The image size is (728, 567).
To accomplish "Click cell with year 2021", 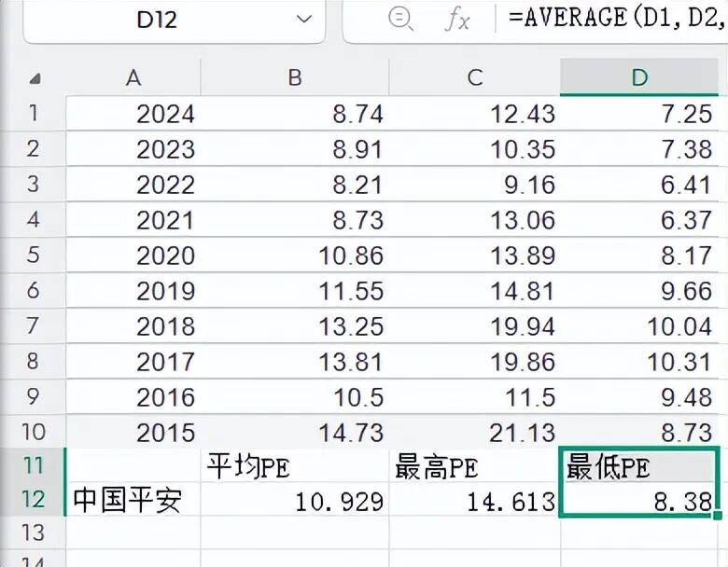I will click(x=133, y=219).
